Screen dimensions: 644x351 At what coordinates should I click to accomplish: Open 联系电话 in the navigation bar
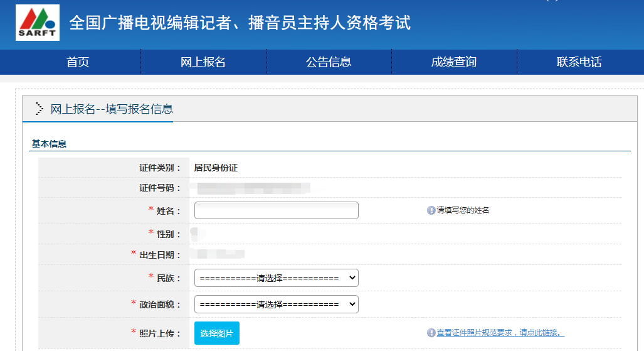579,62
